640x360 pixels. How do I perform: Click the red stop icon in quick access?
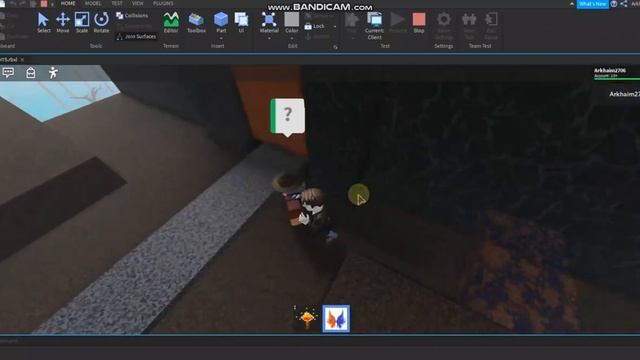(44, 4)
